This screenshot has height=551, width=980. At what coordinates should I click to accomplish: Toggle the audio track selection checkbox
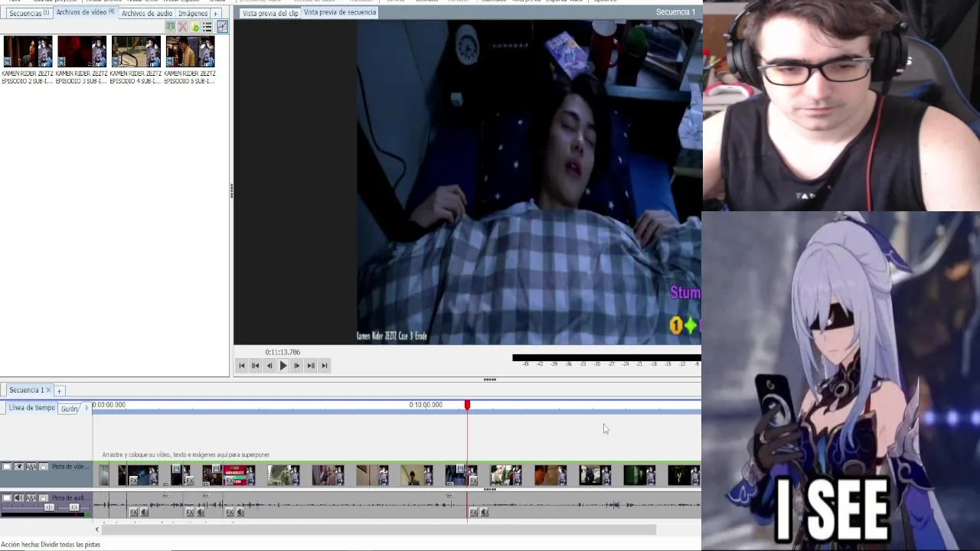[x=7, y=497]
